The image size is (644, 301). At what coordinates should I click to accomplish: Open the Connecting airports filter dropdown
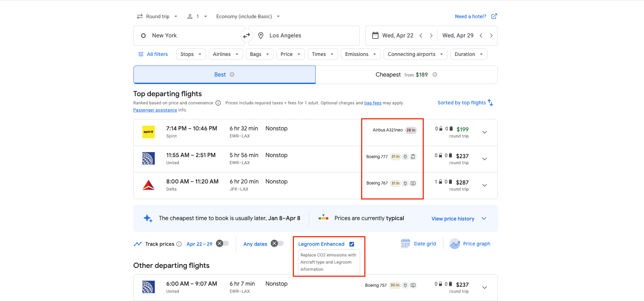click(416, 54)
